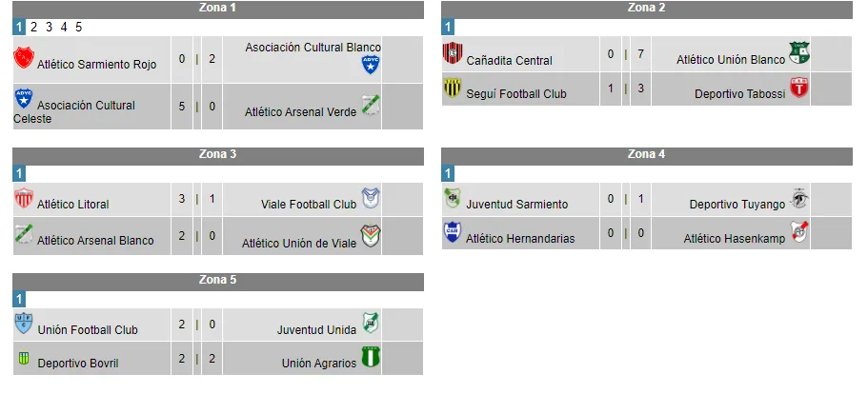
Task: Click the Zona 3 header bar
Action: tap(218, 153)
